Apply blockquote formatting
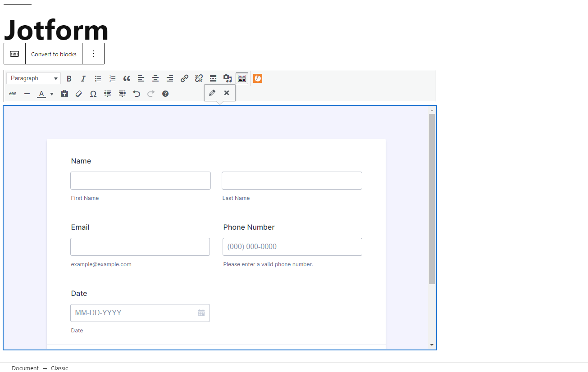 pyautogui.click(x=127, y=78)
